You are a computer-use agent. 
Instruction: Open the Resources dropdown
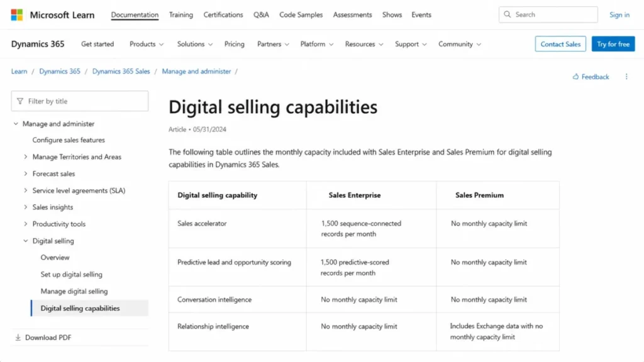[364, 44]
